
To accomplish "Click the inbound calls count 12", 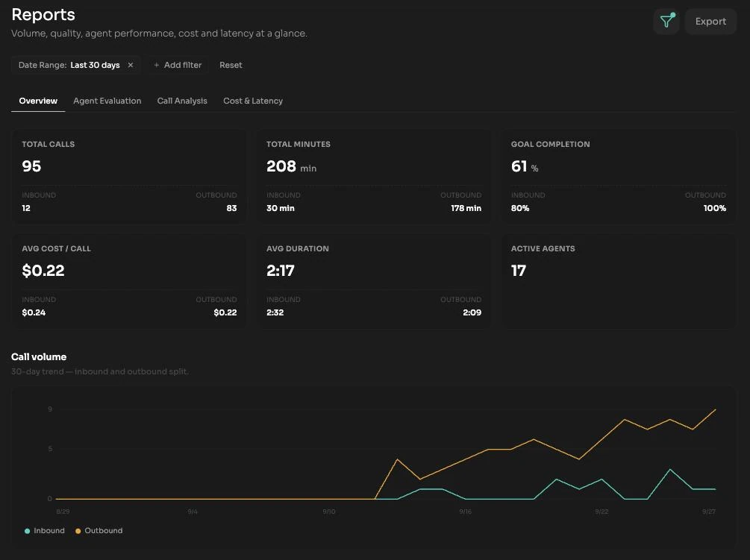I will pos(26,208).
